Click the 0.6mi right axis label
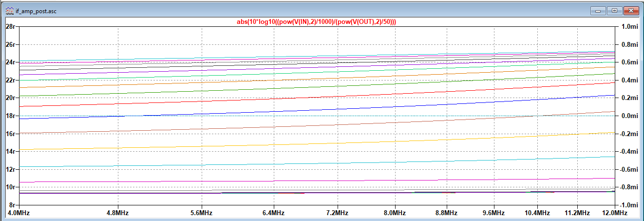 (629, 62)
